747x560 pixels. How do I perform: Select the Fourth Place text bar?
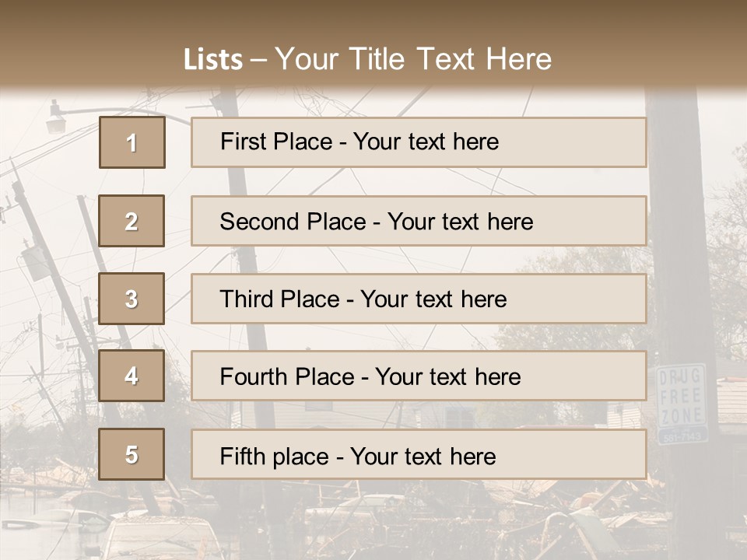[x=419, y=376]
